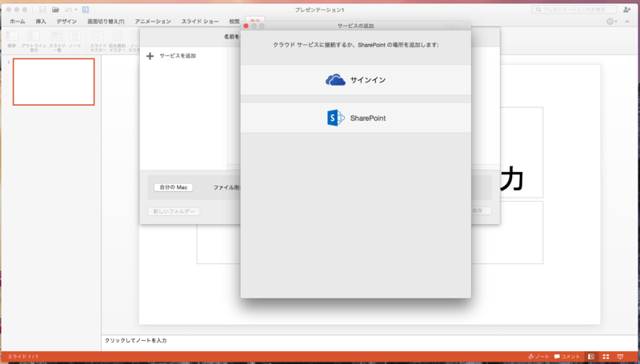Open the undo history dropdown arrow
Screen dimensions: 640x364
pos(76,10)
